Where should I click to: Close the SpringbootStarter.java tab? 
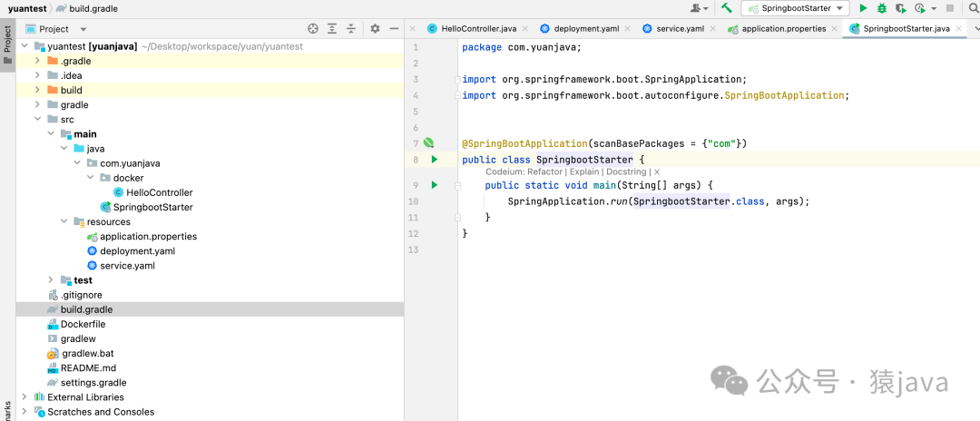[959, 29]
